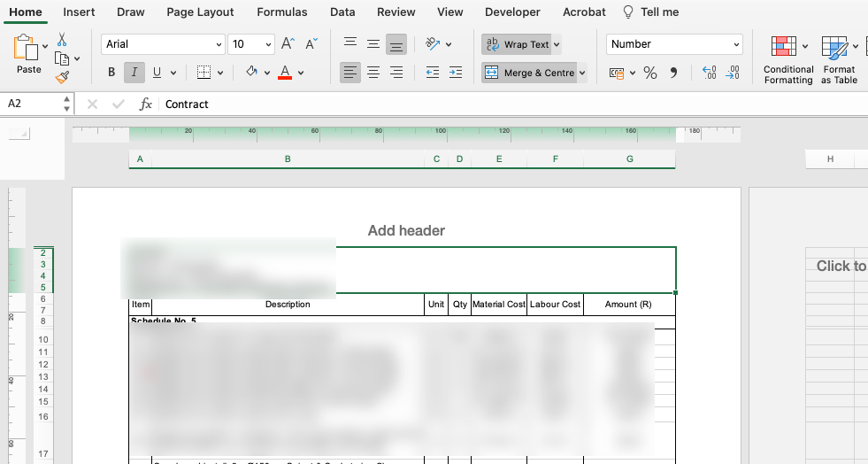This screenshot has height=464, width=868.
Task: Confirm entry with checkmark in formula bar
Action: 118,104
